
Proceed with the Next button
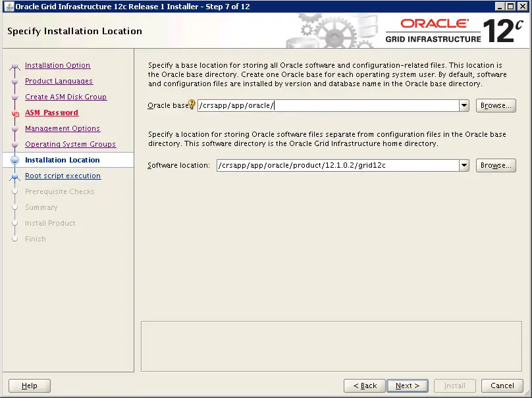(408, 386)
